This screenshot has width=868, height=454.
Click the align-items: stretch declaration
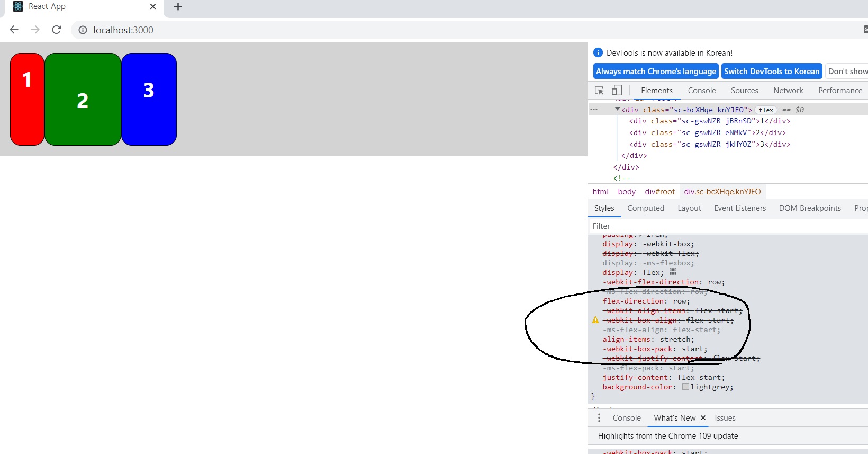(x=648, y=340)
